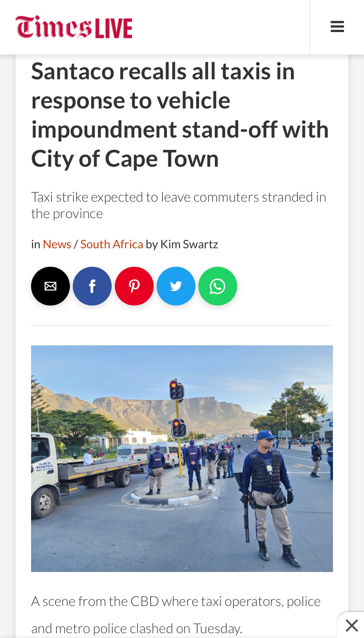Go to homepage via TimesLIVE logo
This screenshot has height=638, width=364.
pos(74,27)
